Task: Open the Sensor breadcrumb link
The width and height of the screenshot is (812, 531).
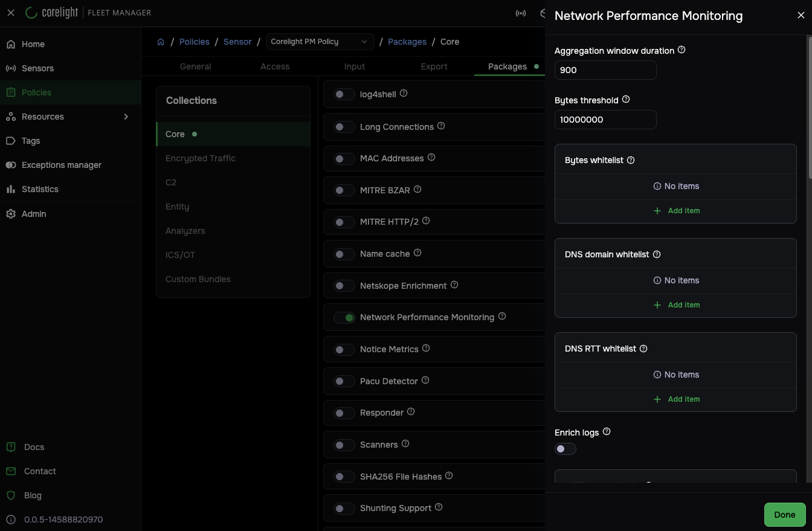Action: [x=237, y=42]
